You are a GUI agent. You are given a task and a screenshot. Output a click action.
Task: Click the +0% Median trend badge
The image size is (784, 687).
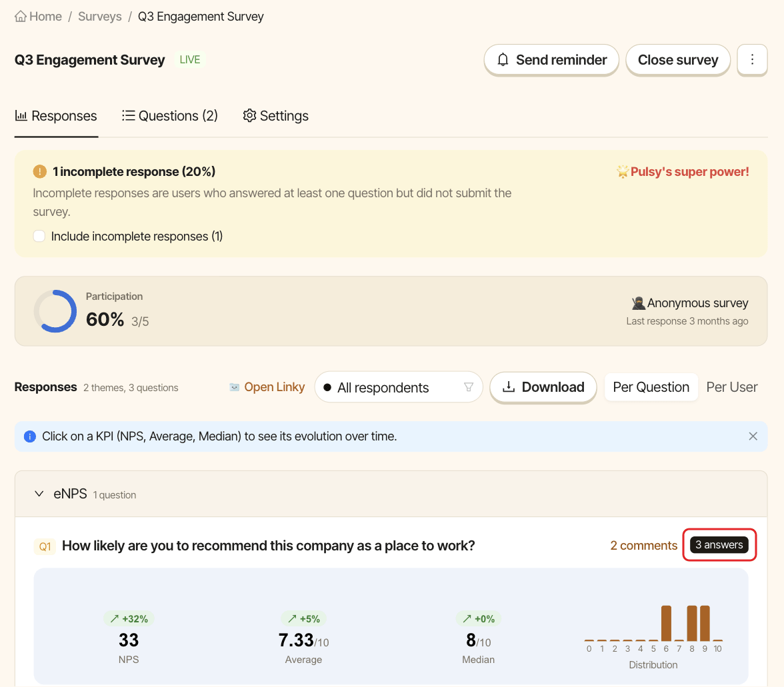[479, 619]
